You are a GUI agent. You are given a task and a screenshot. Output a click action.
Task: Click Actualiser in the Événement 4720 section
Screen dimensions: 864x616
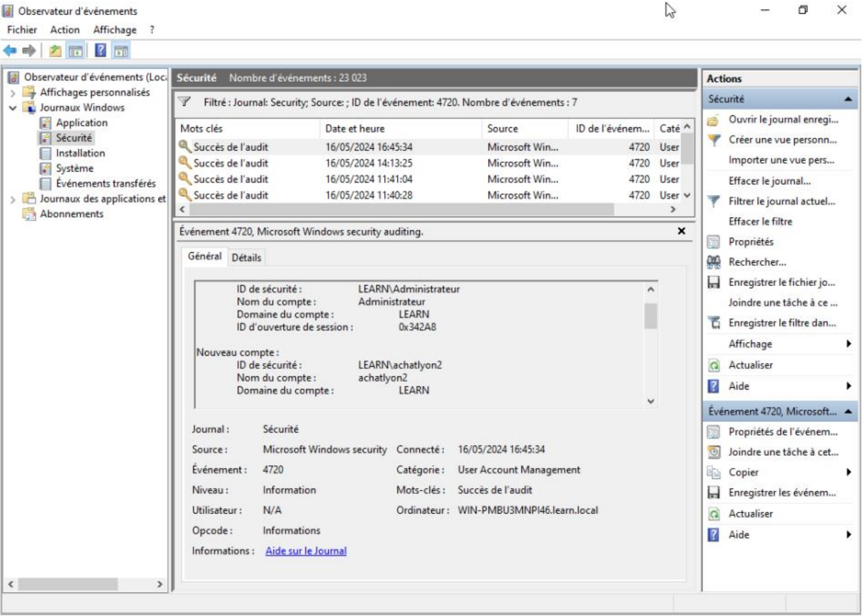pyautogui.click(x=751, y=514)
